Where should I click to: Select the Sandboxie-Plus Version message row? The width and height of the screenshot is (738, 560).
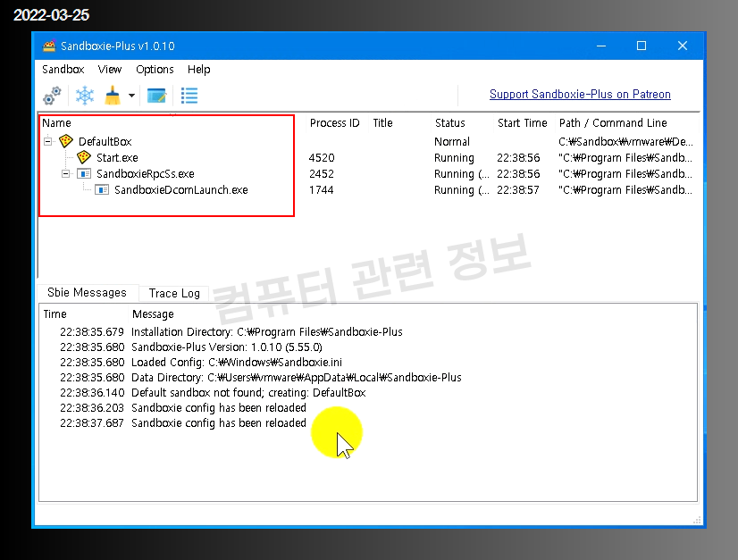(367, 347)
